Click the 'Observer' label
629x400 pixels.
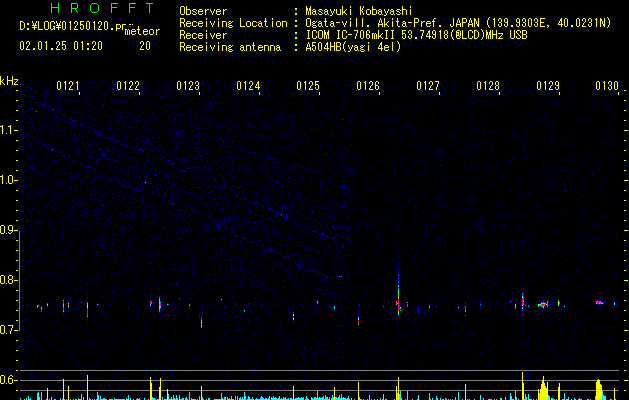(203, 11)
